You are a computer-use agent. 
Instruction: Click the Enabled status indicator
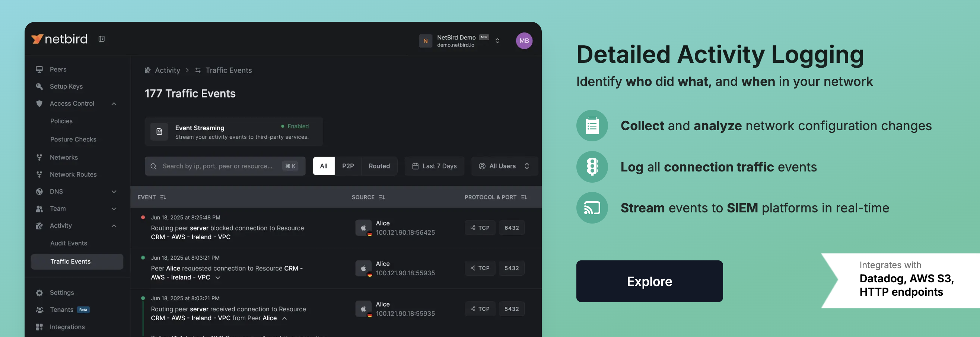[x=295, y=126]
